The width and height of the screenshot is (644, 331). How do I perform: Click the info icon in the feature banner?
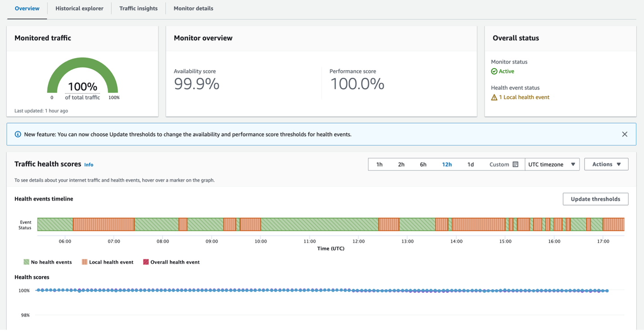click(18, 134)
